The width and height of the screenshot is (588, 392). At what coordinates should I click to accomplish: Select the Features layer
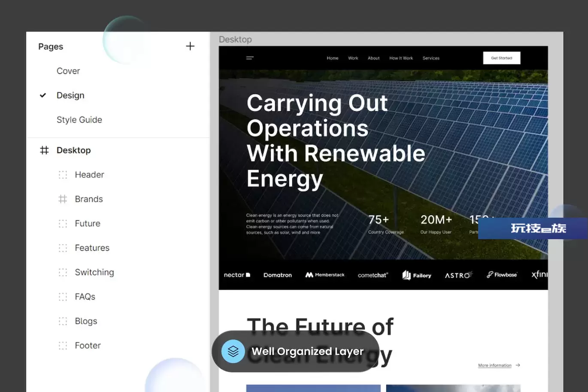(x=92, y=248)
